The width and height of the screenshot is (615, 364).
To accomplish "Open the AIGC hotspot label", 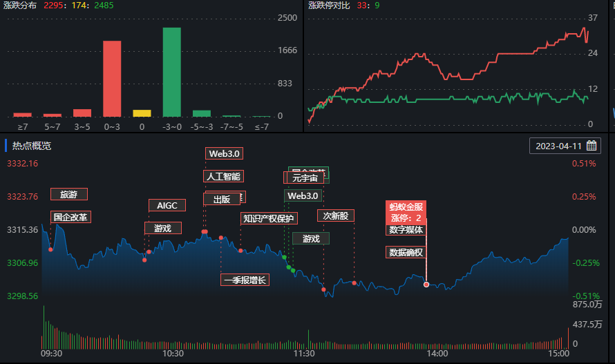I will click(x=167, y=205).
